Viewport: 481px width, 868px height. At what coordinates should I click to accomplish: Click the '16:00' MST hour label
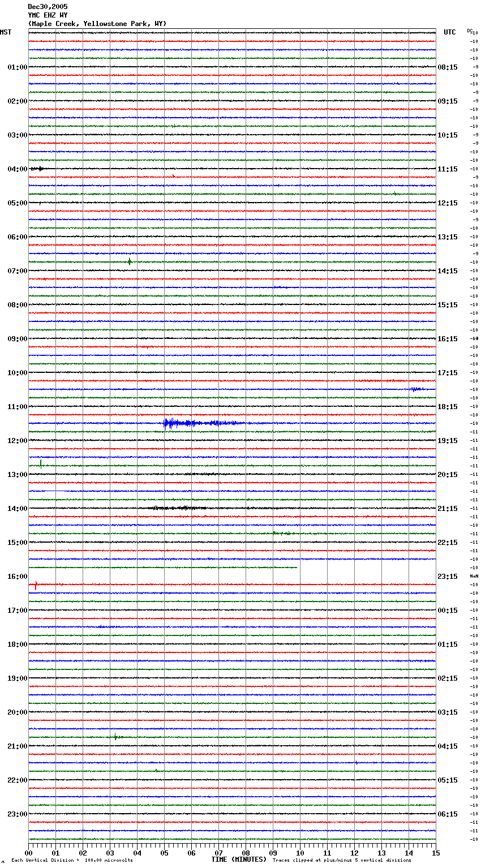[18, 577]
